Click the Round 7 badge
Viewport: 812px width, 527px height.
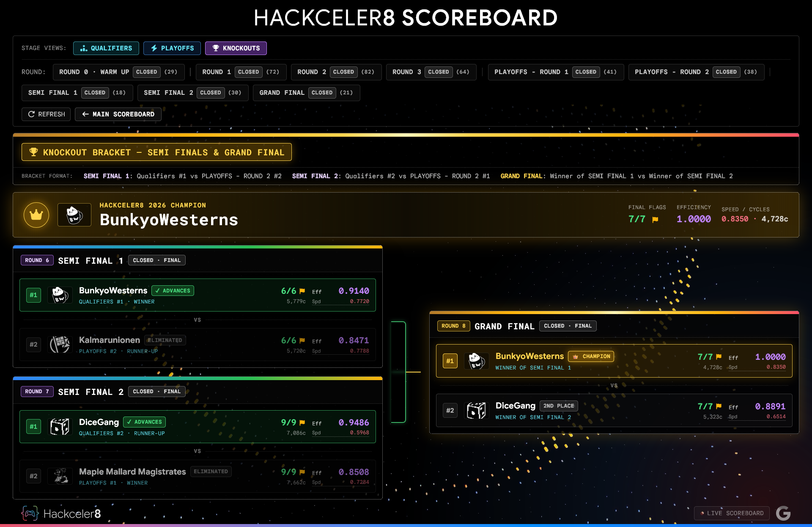pos(37,392)
